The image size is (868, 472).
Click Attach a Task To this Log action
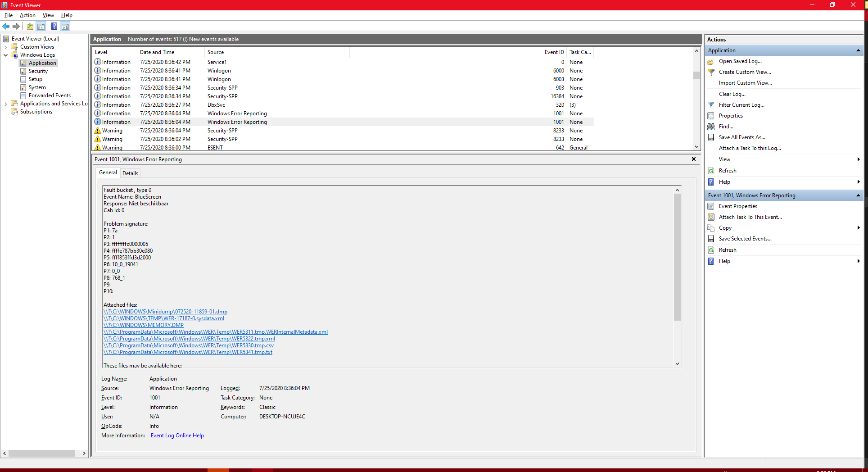[750, 148]
